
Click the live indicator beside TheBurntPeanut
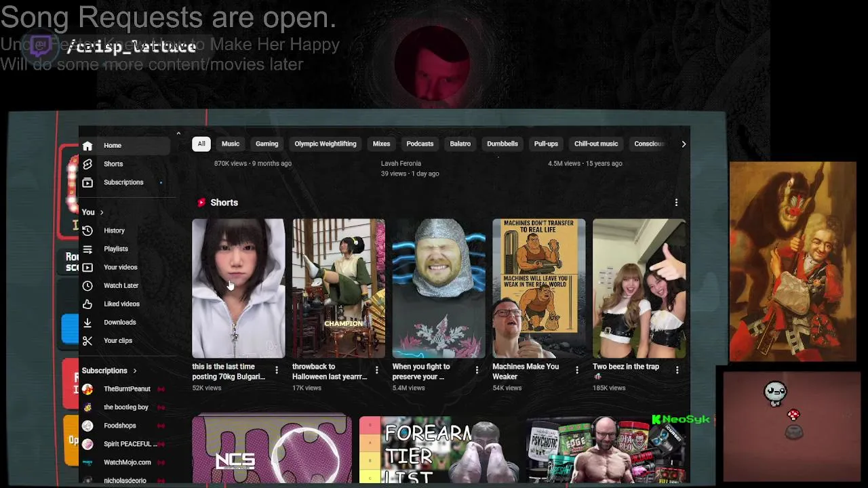click(x=161, y=389)
